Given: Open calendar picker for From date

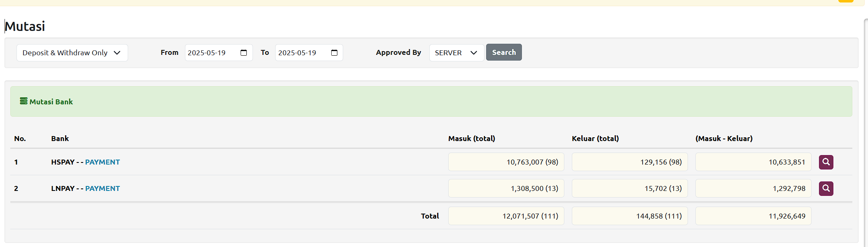Looking at the screenshot, I should [x=243, y=53].
